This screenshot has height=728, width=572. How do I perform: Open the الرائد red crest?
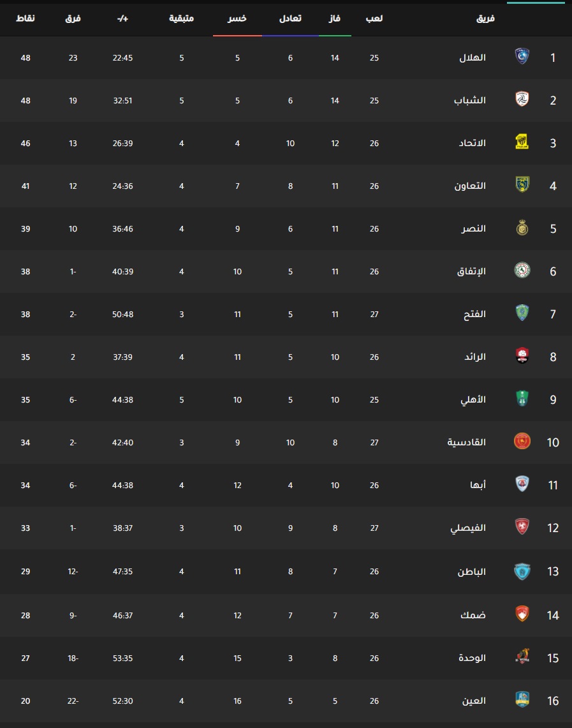click(522, 355)
